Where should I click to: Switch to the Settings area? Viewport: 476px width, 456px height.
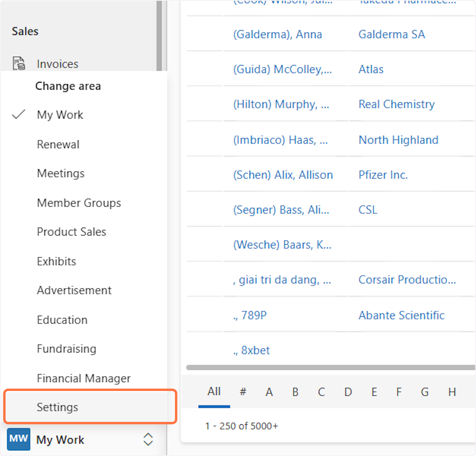[x=57, y=407]
